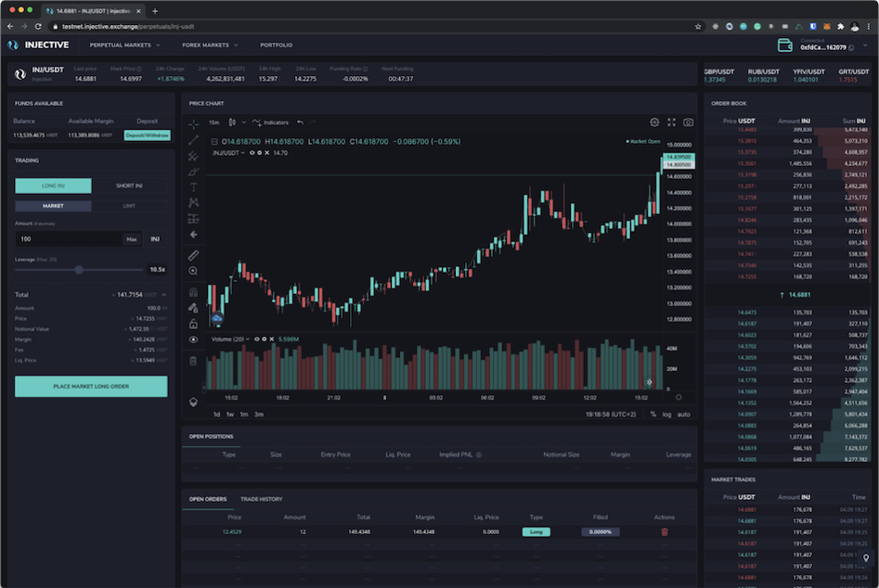Take a chart snapshot with camera icon
Image resolution: width=879 pixels, height=588 pixels.
(688, 122)
